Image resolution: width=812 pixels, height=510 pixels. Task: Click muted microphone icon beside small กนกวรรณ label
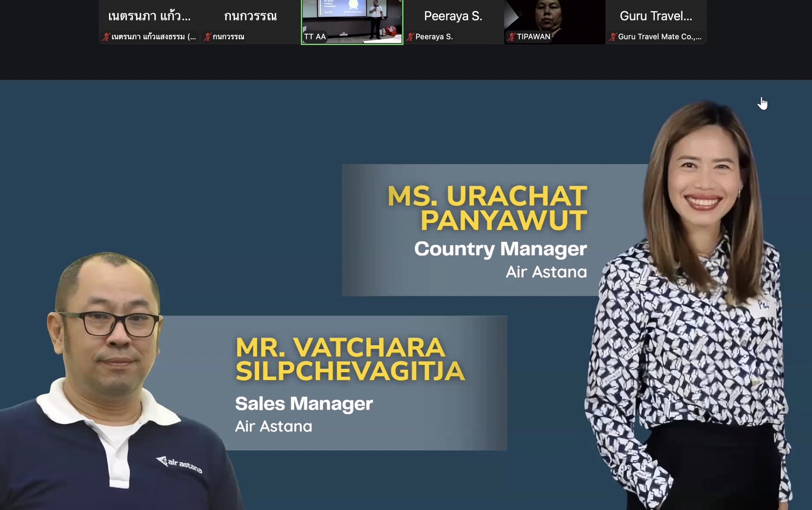[x=207, y=37]
